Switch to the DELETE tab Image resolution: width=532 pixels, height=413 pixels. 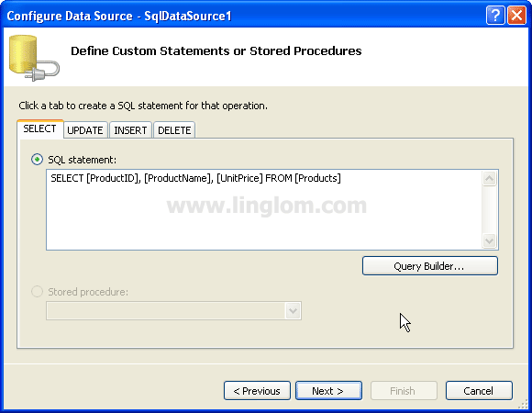(x=174, y=130)
